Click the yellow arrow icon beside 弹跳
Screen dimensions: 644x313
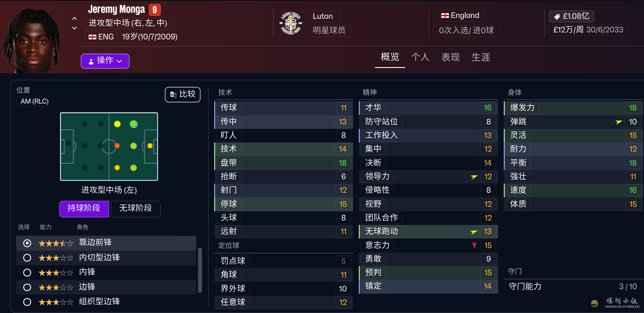point(619,122)
